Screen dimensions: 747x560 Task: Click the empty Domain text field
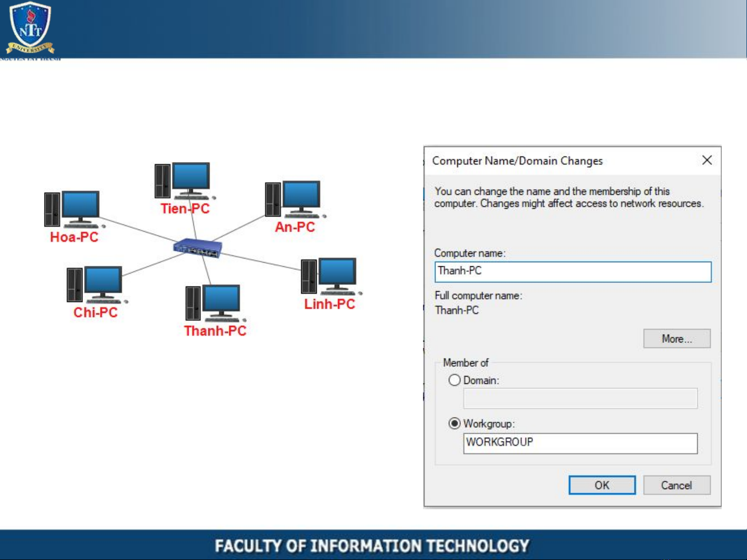(580, 399)
